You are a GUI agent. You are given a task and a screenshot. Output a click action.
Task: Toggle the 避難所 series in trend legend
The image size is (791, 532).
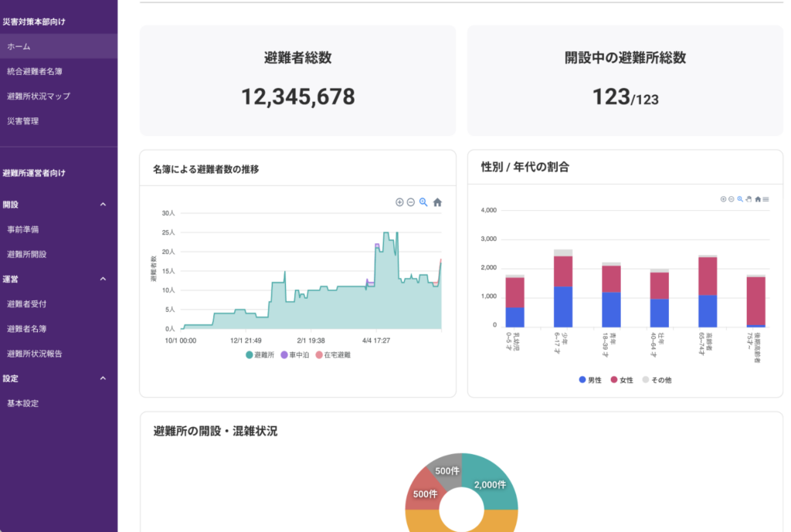pyautogui.click(x=260, y=354)
